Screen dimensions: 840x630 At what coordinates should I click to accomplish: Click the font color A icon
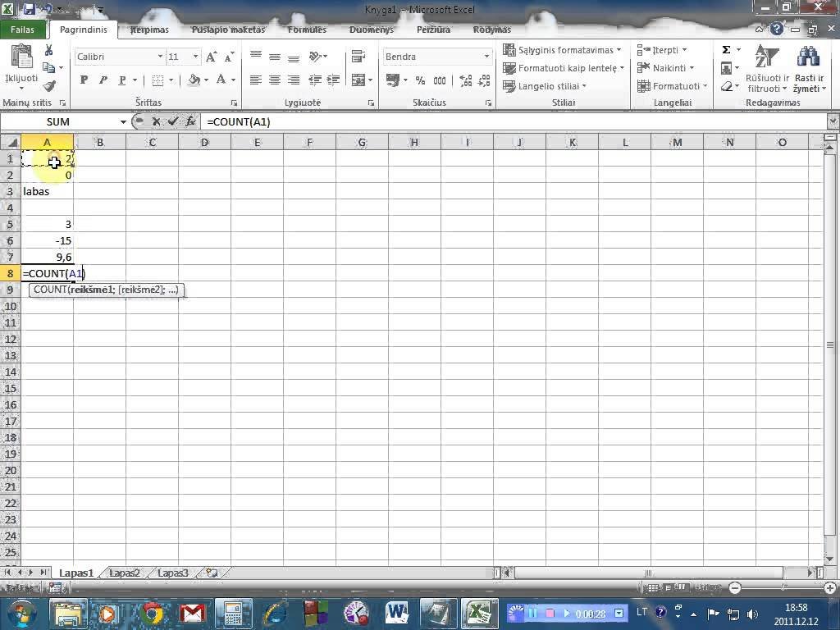click(x=221, y=80)
